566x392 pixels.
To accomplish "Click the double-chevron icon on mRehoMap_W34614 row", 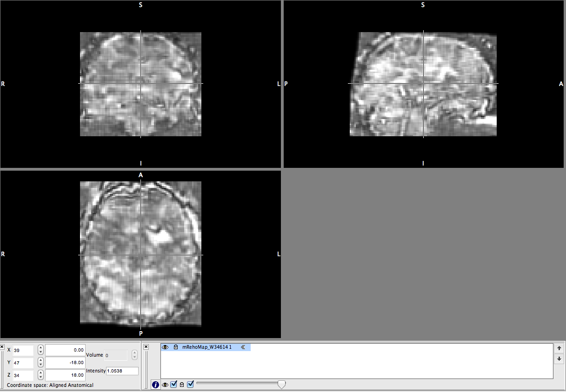I will point(243,347).
